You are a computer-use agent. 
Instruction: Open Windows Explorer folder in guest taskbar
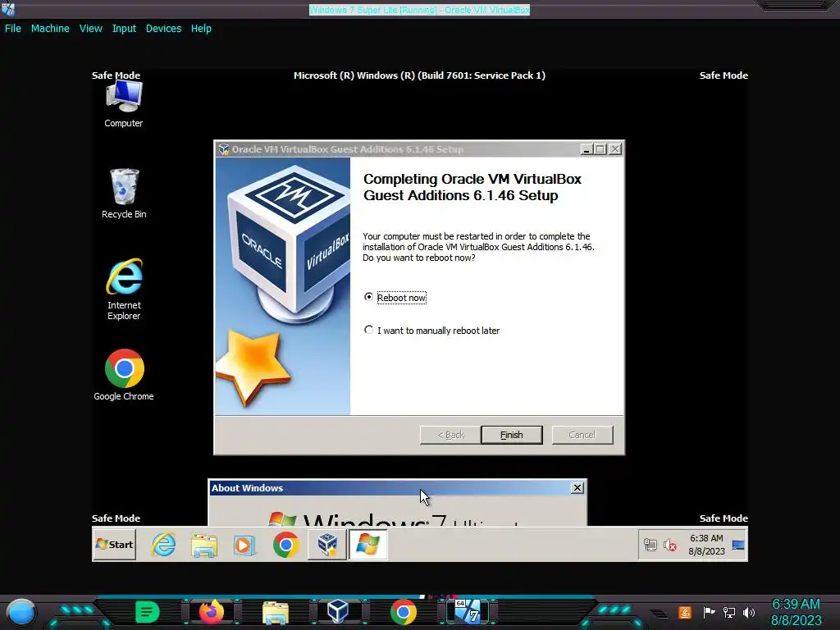coord(204,546)
